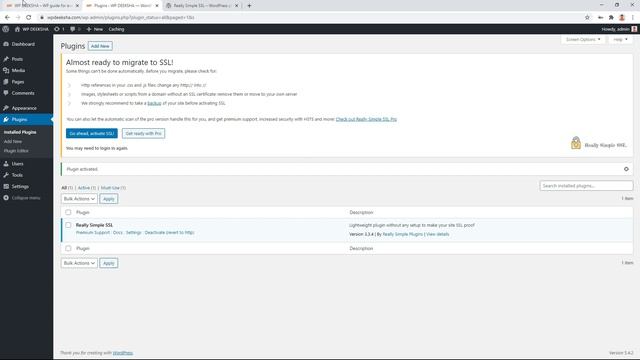The image size is (640, 360).
Task: View details of Really Simple SSL
Action: click(438, 234)
